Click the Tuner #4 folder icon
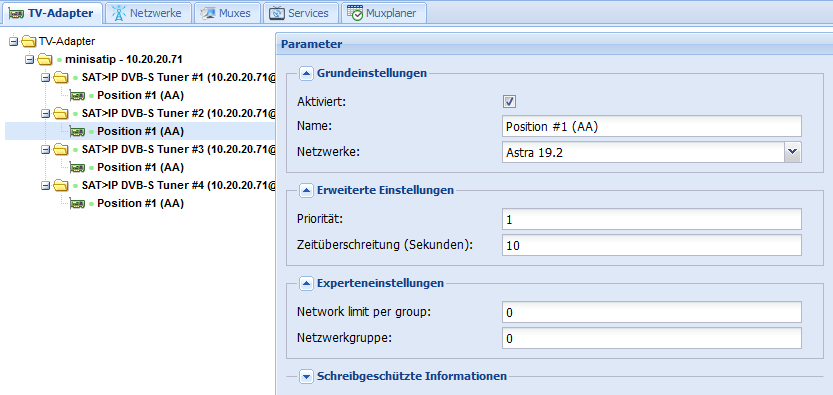Viewport: 833px width, 395px height. [61, 186]
